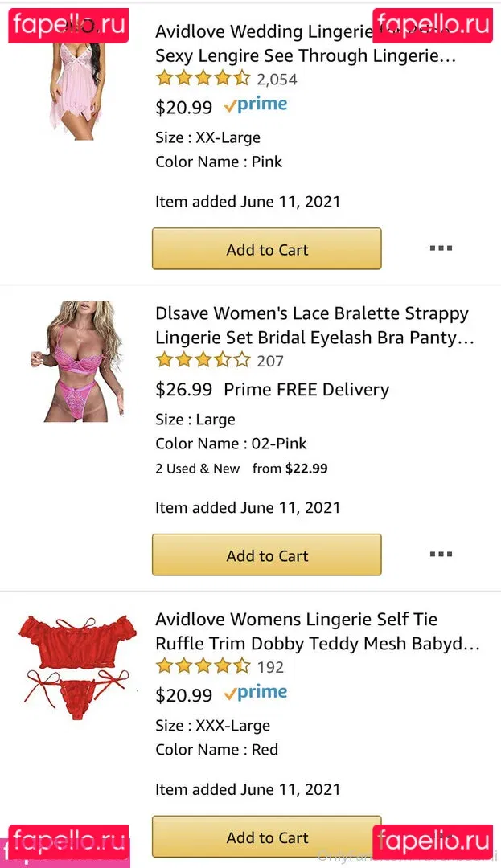Open the Avidlove Wedding Lingerie product title
501x868 pixels.
(x=306, y=44)
